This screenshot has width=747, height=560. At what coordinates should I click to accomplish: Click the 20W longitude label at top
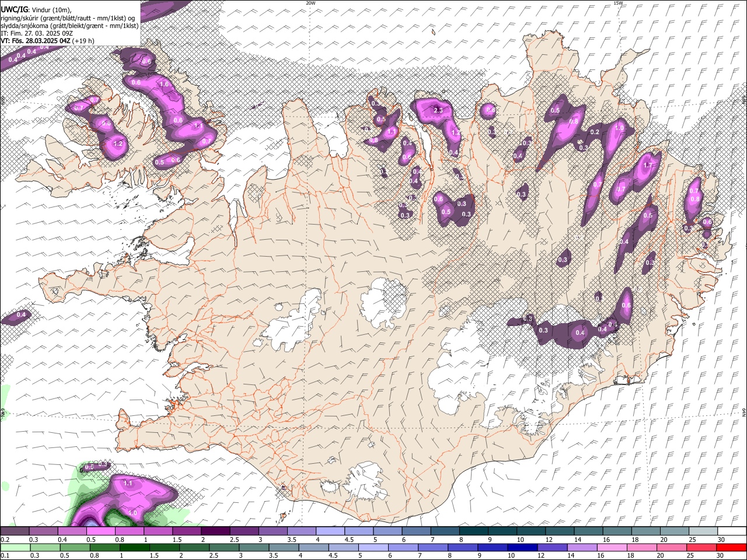[x=310, y=3]
